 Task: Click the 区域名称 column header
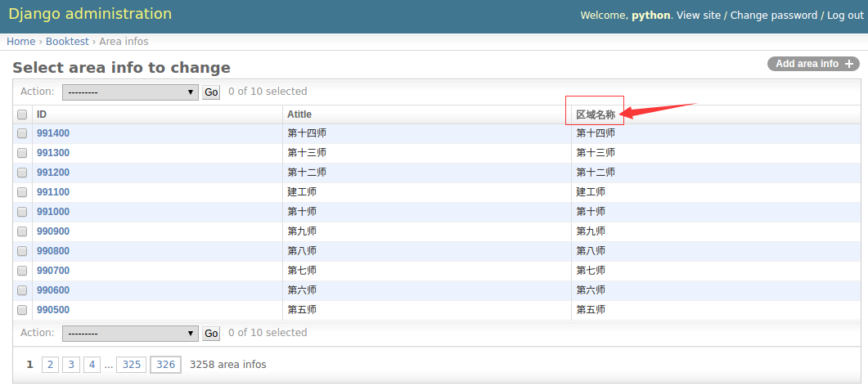click(595, 114)
